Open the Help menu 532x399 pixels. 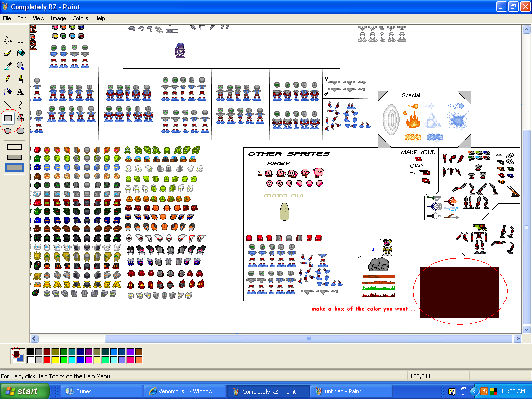point(99,18)
